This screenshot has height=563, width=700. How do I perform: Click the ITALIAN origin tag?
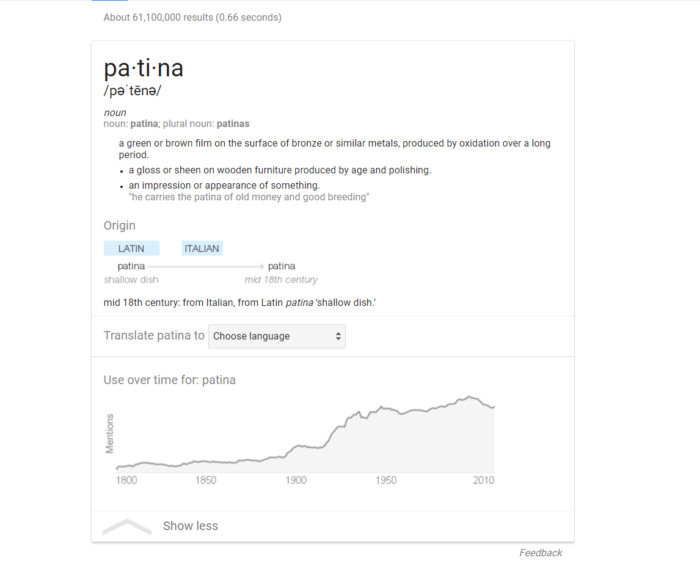[x=202, y=248]
